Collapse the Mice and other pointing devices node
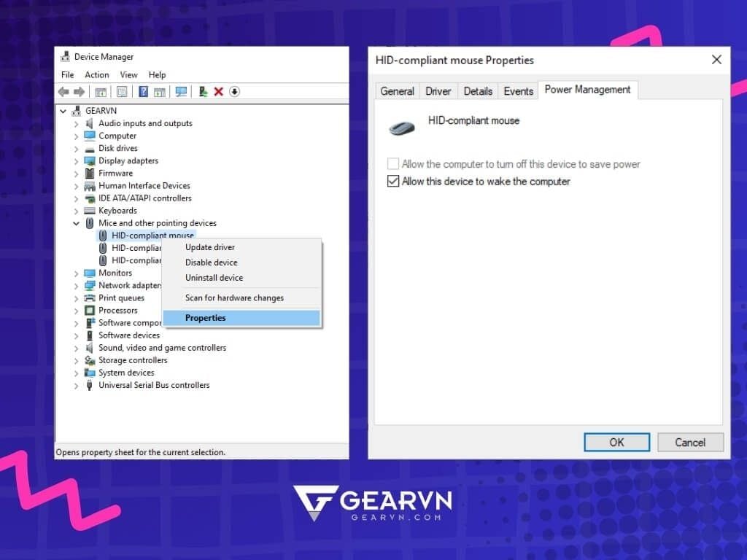Viewport: 747px width, 560px height. tap(77, 222)
